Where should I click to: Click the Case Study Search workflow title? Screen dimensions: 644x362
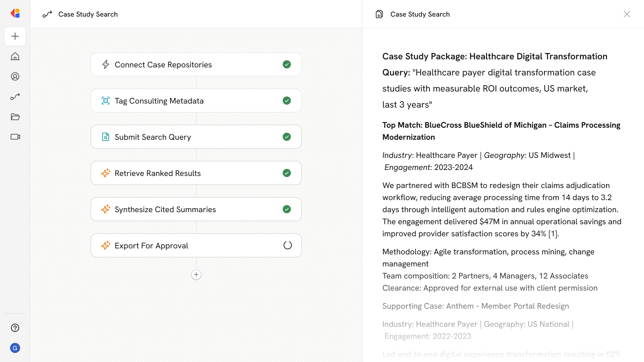[88, 14]
